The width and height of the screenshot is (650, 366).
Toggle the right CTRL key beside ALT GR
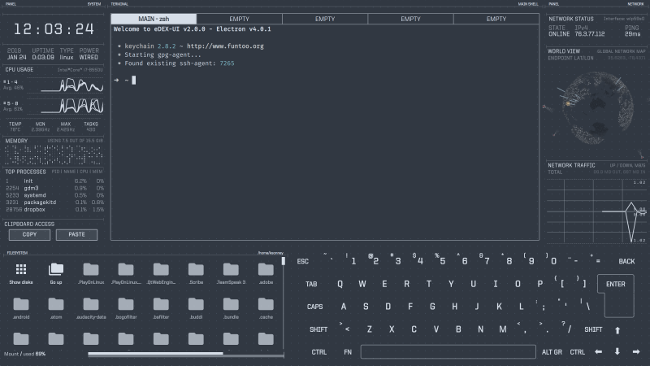(x=577, y=352)
